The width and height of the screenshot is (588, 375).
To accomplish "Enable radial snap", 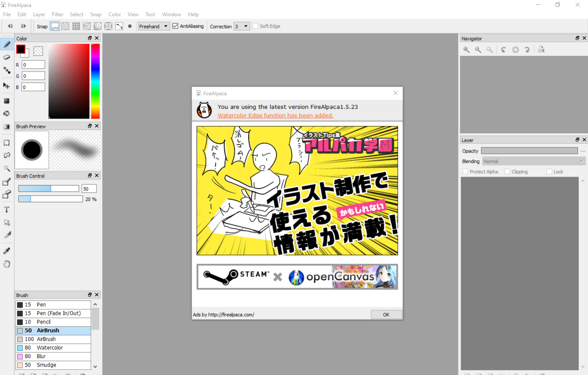I will click(97, 26).
